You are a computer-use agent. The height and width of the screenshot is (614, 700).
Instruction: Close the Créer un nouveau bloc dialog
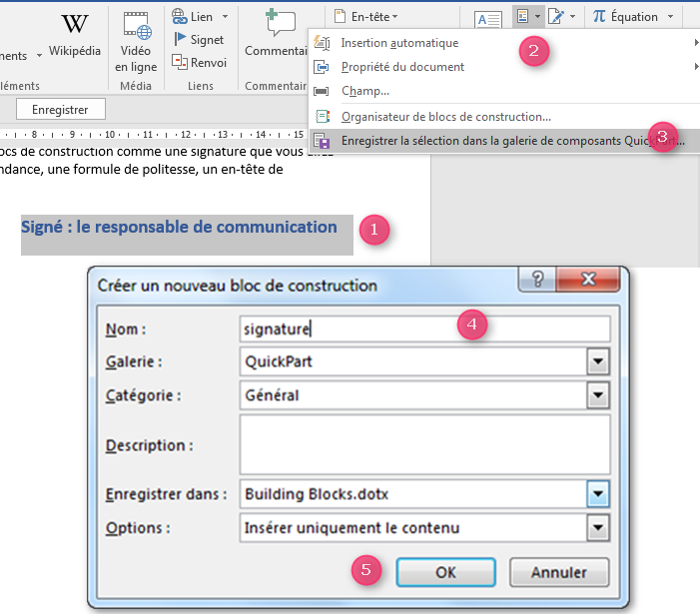point(588,280)
